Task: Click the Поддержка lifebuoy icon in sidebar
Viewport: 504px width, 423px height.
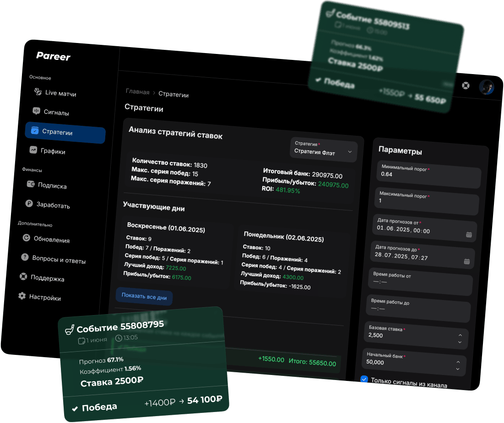Action: point(23,276)
